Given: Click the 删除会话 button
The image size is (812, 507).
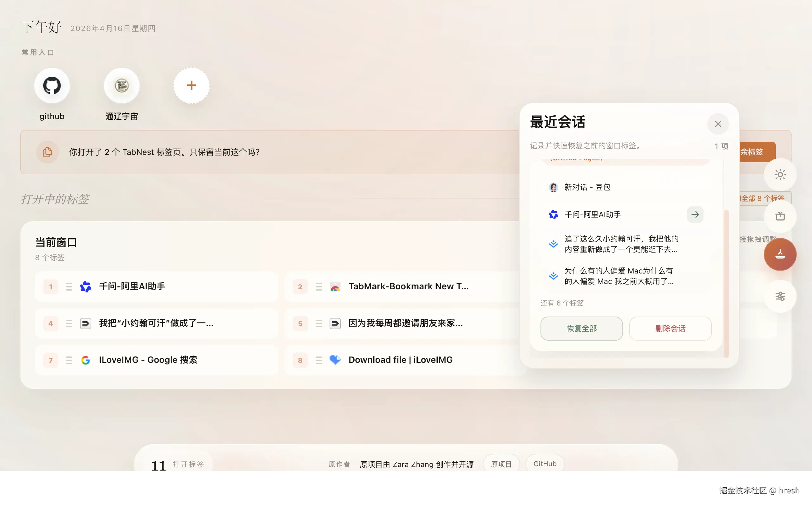Looking at the screenshot, I should (670, 329).
